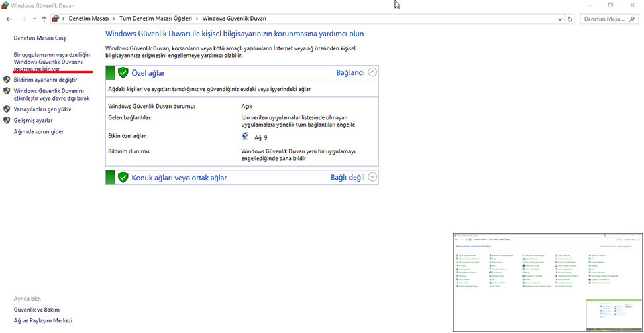Click shield icon beside Varsayılanları geri yükle
Screen dimensions: 644x333
coord(7,109)
